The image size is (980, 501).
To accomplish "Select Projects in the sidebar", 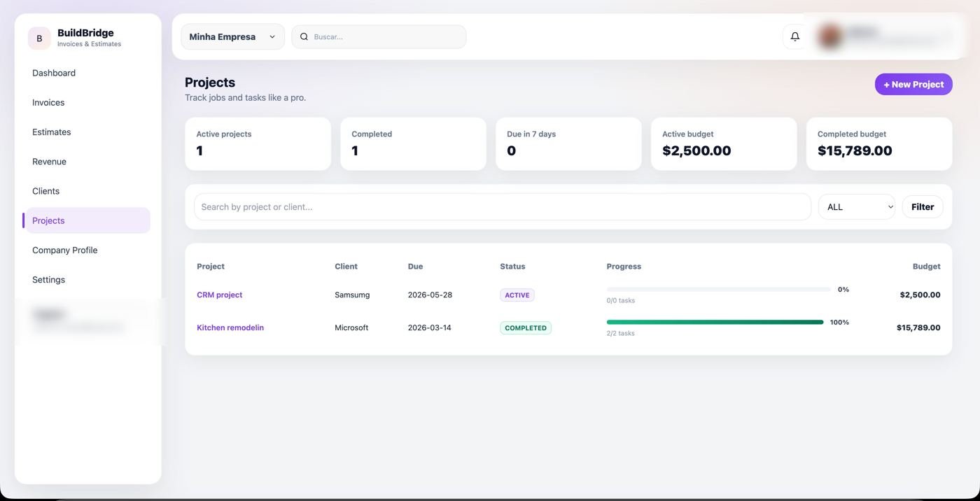I will coord(87,220).
